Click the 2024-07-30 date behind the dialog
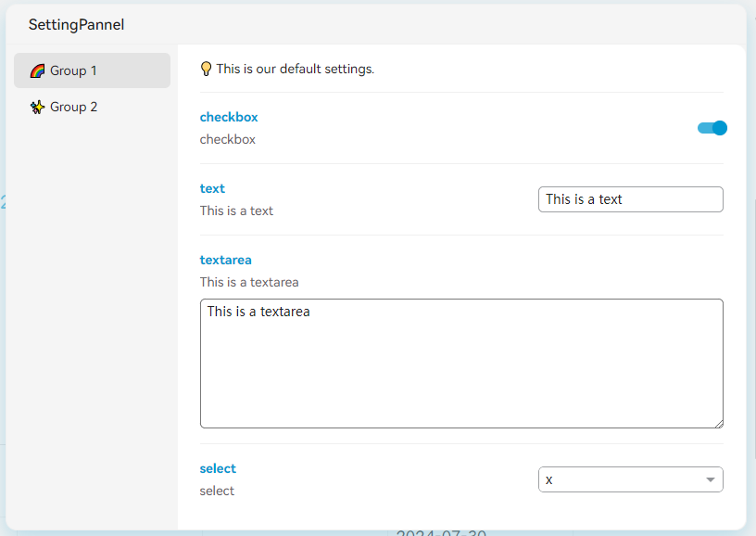756x536 pixels. coord(441,532)
